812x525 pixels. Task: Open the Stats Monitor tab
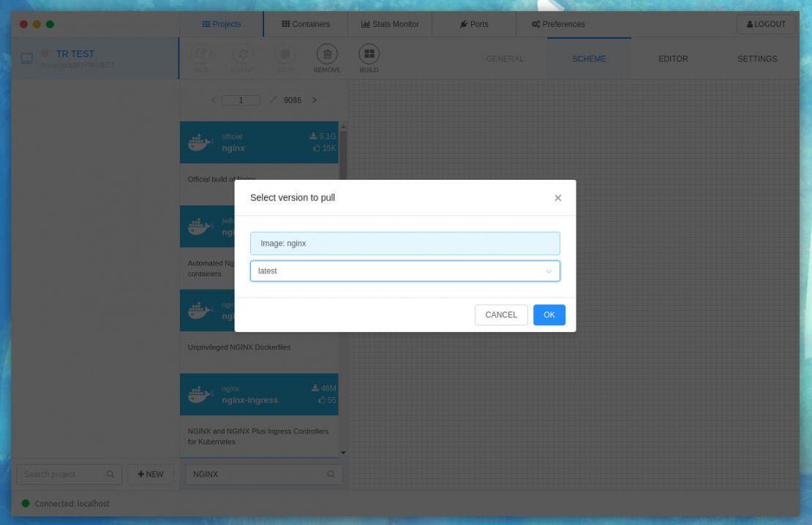coord(389,23)
